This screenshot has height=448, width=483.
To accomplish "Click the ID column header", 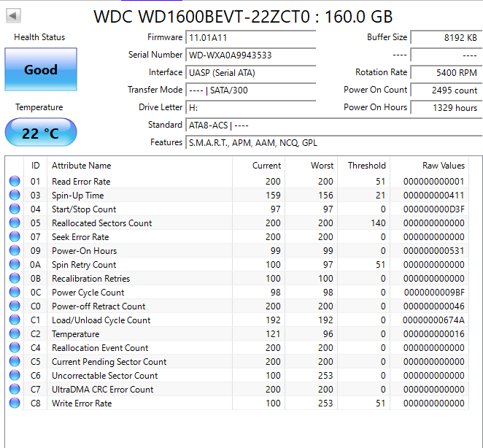I will [x=36, y=166].
